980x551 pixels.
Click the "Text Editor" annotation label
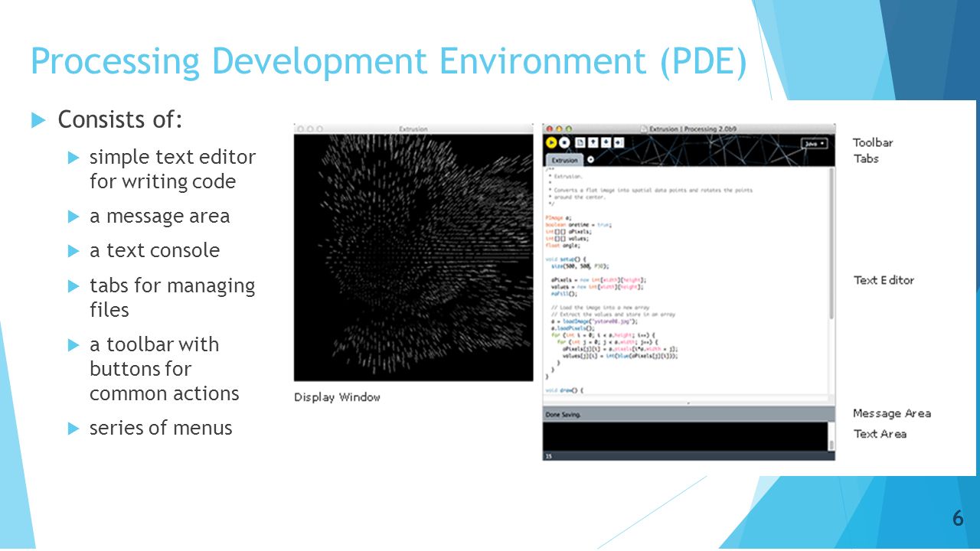(x=884, y=280)
